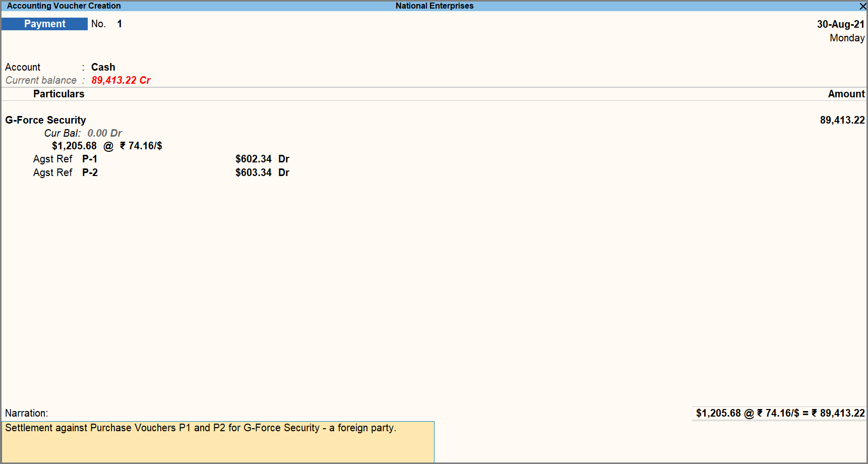Click the total $1,205.68 @ ₹ 74.16/$ = ₹ 89,413.22

click(x=780, y=413)
